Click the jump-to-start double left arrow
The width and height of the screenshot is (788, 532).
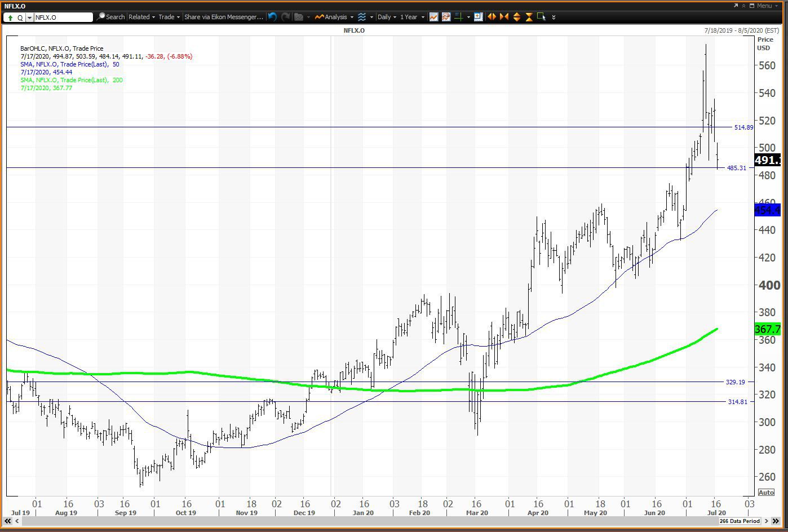pos(7,521)
